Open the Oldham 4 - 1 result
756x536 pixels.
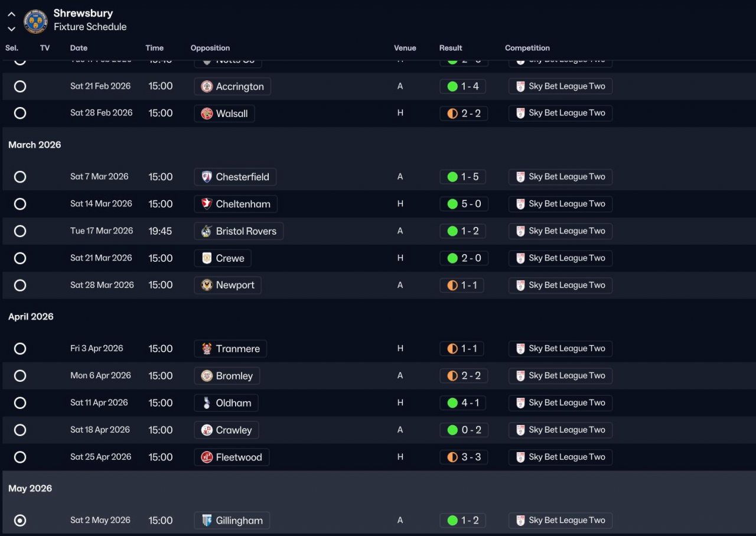pyautogui.click(x=464, y=403)
